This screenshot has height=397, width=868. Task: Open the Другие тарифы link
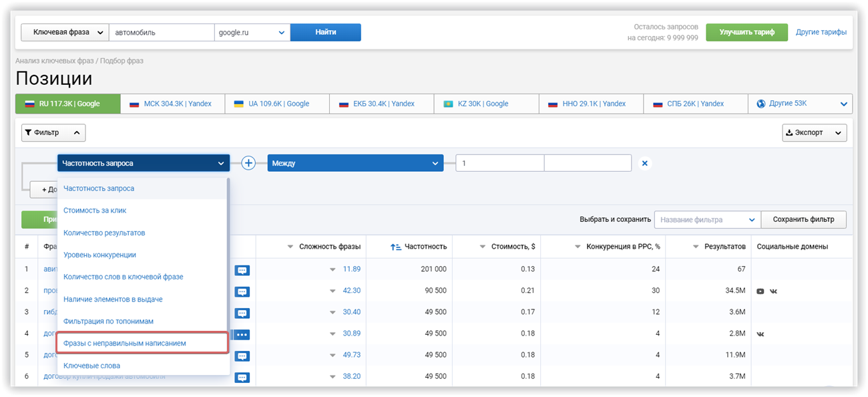click(821, 32)
